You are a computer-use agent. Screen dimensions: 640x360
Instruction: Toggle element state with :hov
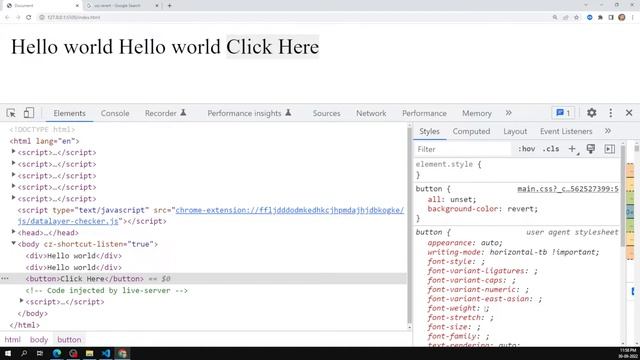point(527,149)
